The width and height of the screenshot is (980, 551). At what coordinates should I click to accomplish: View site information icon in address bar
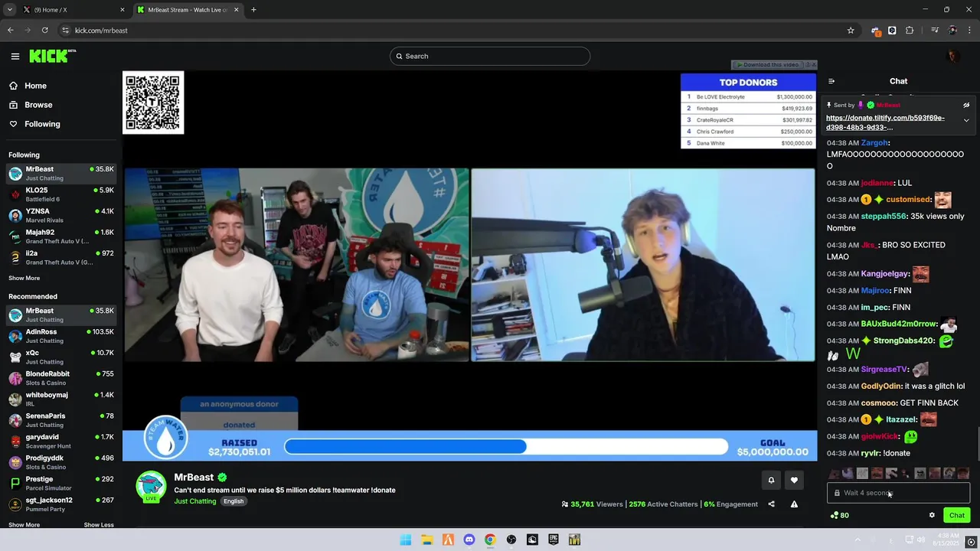pos(66,31)
